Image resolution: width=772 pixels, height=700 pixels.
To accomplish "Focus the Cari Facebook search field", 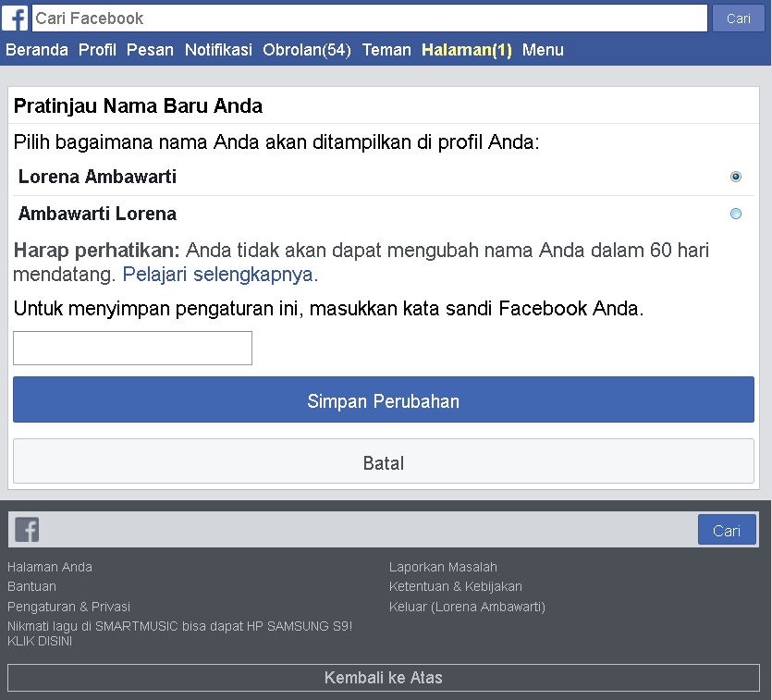I will (370, 18).
